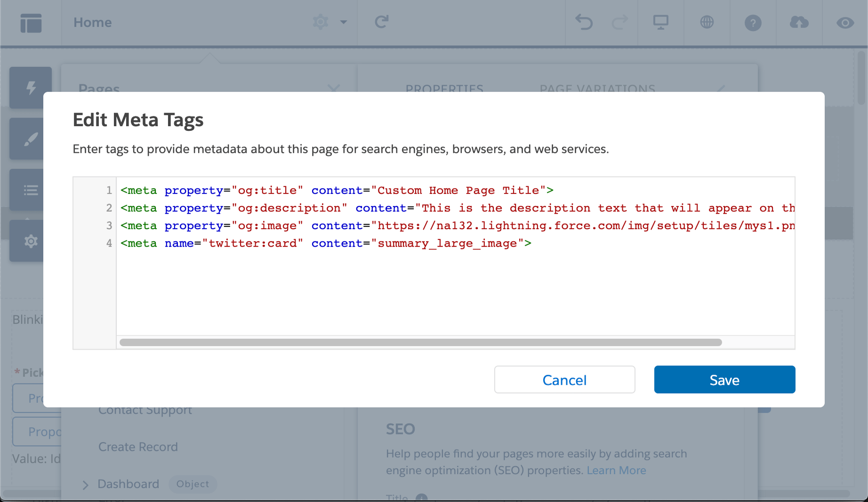This screenshot has height=502, width=868.
Task: Click the og:description meta tag line
Action: click(458, 208)
